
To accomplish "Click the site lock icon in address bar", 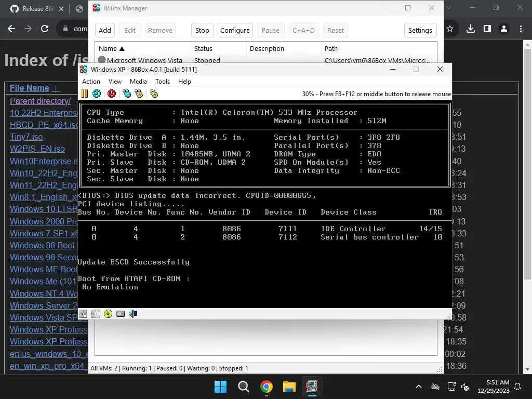I will 65,29.
